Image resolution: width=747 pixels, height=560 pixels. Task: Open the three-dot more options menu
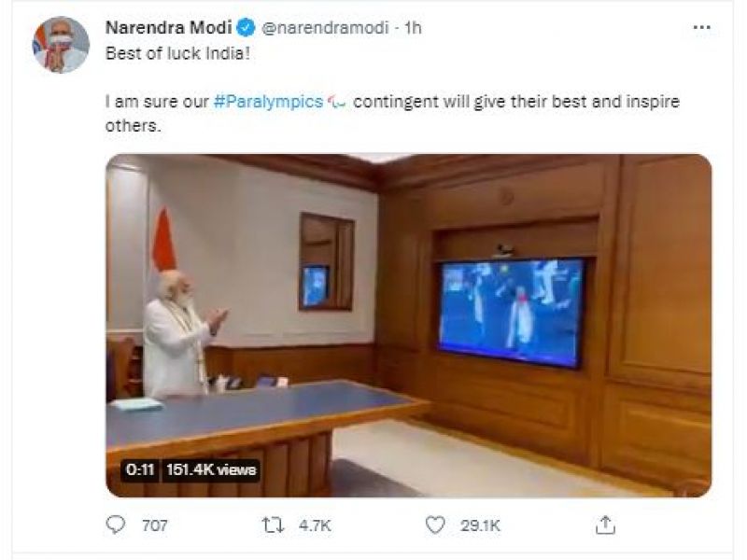[701, 28]
